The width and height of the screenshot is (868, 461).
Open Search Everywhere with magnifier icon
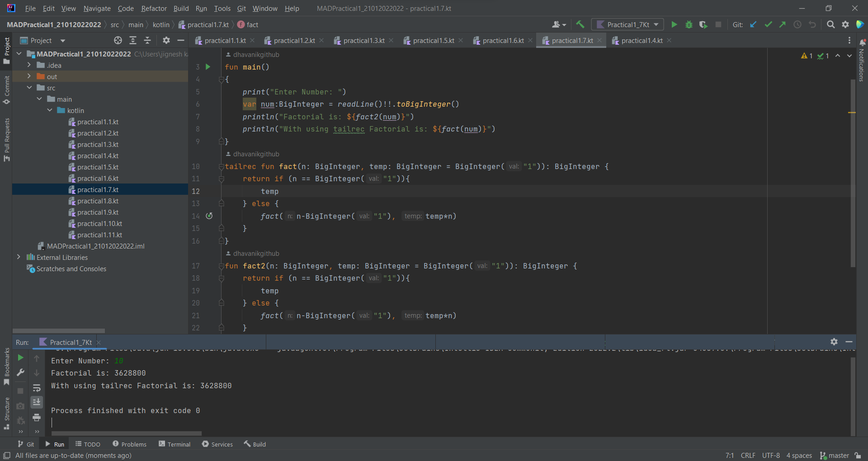point(831,24)
